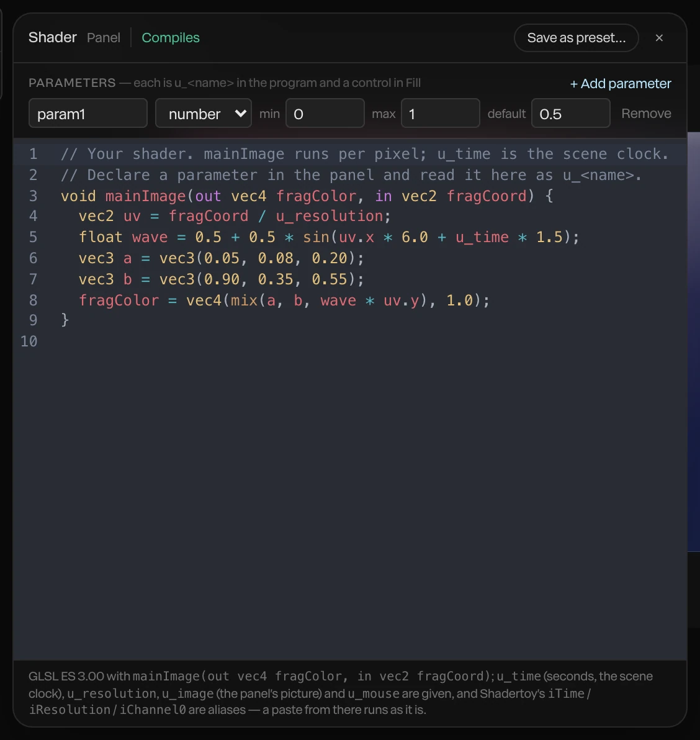This screenshot has width=700, height=740.
Task: Edit the param1 name field
Action: coord(87,113)
